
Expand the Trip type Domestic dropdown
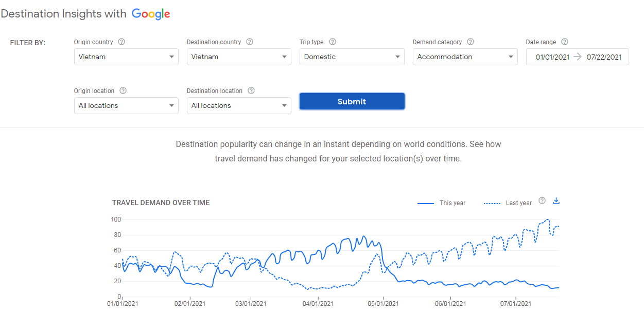(x=352, y=57)
